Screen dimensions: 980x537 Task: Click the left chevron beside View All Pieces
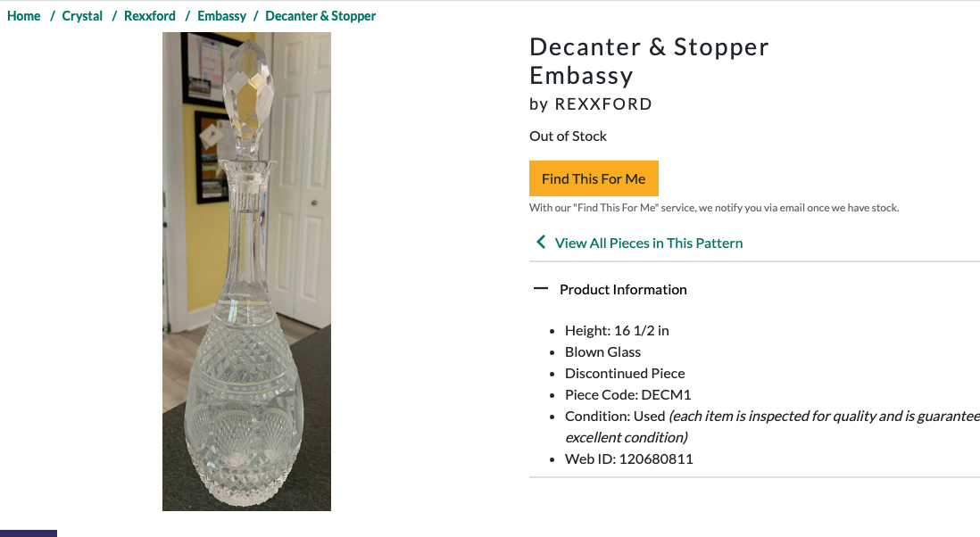(x=541, y=243)
